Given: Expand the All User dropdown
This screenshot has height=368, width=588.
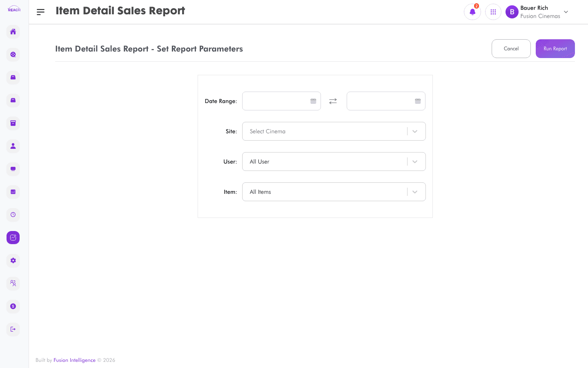Looking at the screenshot, I should click(334, 162).
